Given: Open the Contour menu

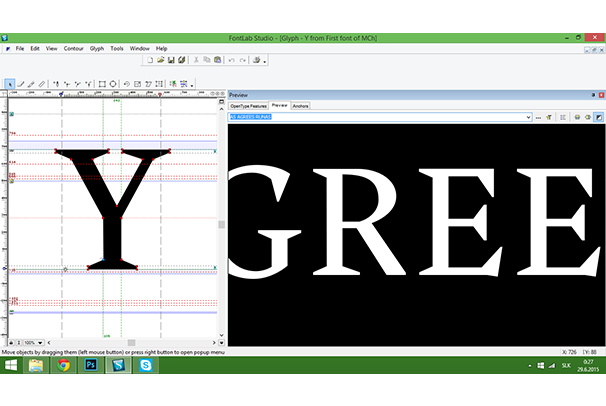Looking at the screenshot, I should click(x=73, y=48).
